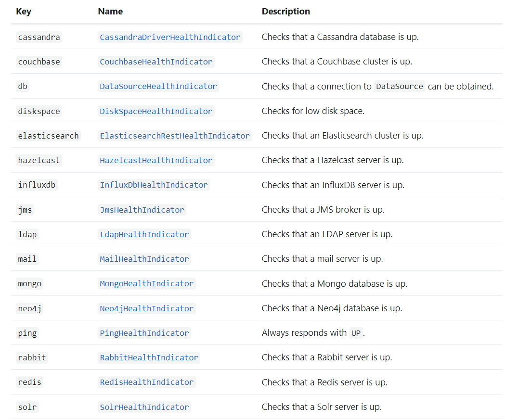Open the LdapHealthIndicator link
Image resolution: width=518 pixels, height=420 pixels.
tap(144, 234)
